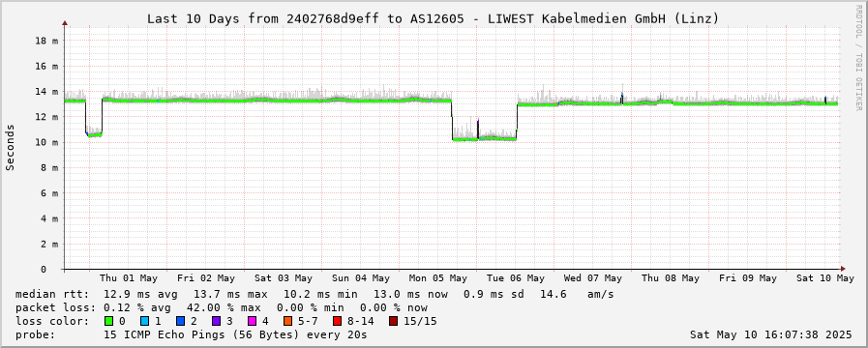Click the 'packet loss:' label
Image resolution: width=868 pixels, height=348 pixels.
[55, 307]
